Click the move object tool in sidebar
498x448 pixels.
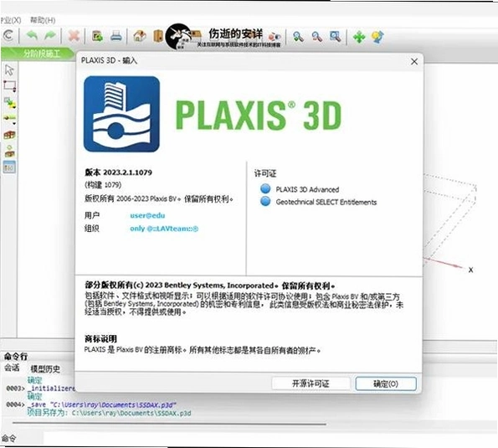9,103
